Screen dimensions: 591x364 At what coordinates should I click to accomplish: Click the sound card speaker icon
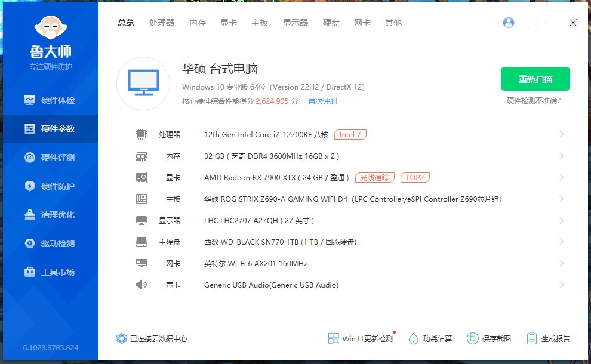coord(141,285)
